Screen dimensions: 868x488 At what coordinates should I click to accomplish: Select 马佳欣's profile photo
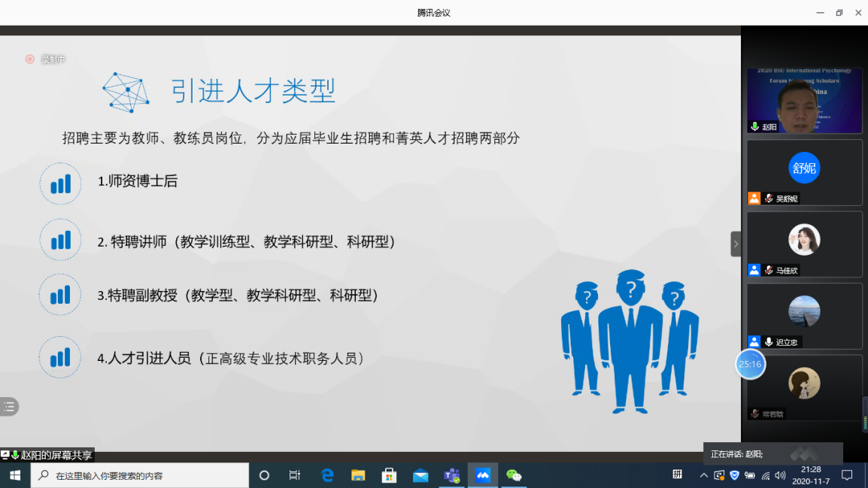[804, 240]
